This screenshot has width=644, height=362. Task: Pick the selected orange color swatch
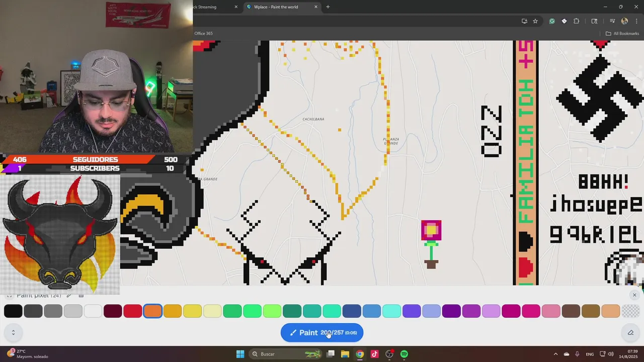(152, 311)
